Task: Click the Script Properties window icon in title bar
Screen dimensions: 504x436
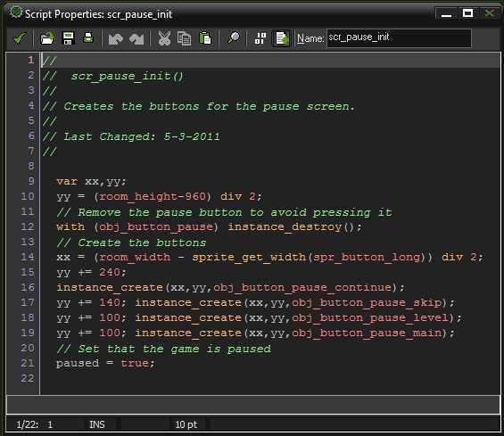Action: coord(15,12)
